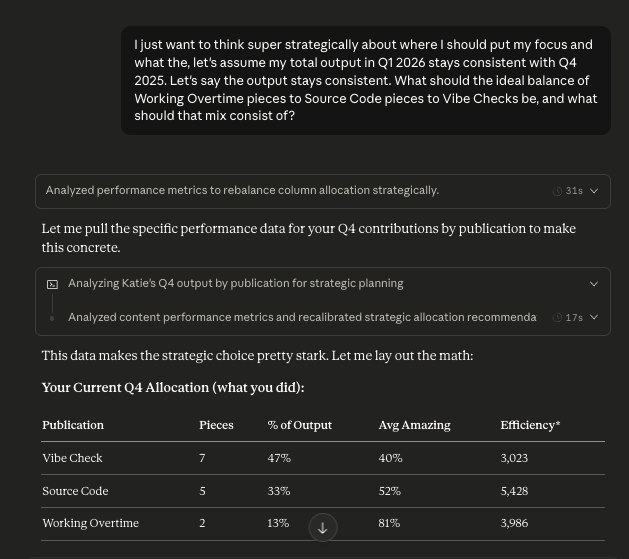Select the Source Code table row label
Screen dimensions: 629x559
pos(75,491)
